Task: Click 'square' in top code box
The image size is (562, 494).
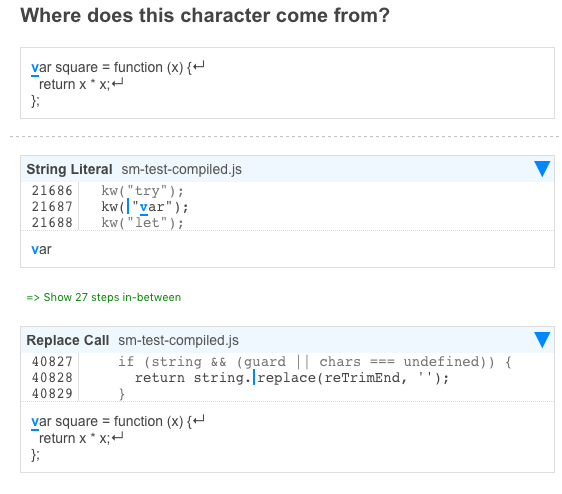Action: click(x=76, y=68)
